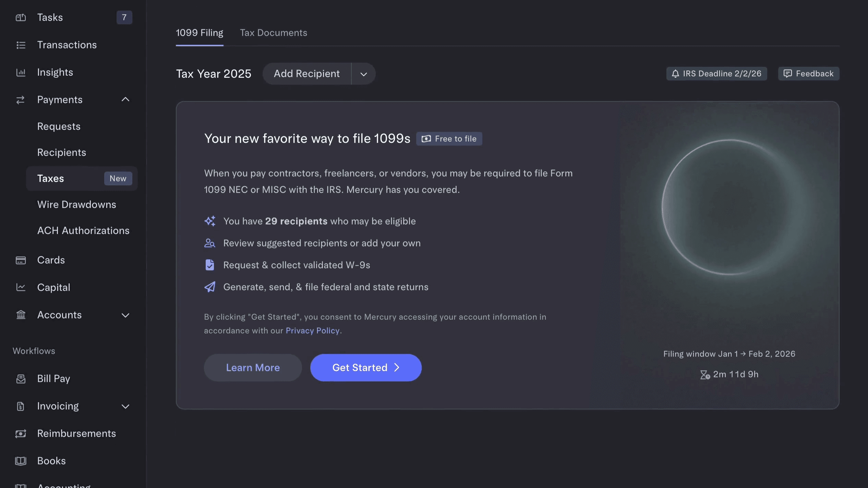The height and width of the screenshot is (488, 868).
Task: Click the Capital line-chart icon
Action: (x=21, y=288)
